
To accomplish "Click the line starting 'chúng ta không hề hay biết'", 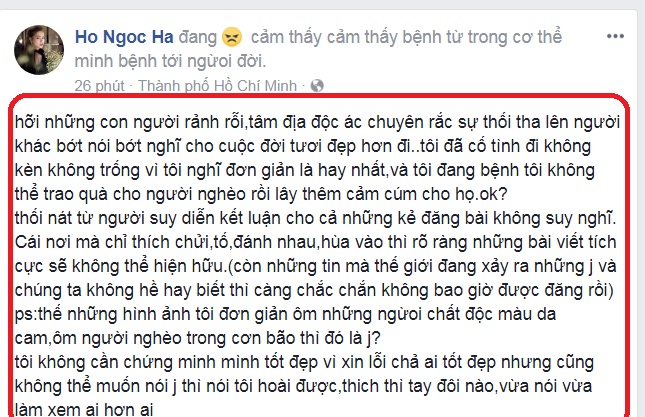I will click(314, 290).
